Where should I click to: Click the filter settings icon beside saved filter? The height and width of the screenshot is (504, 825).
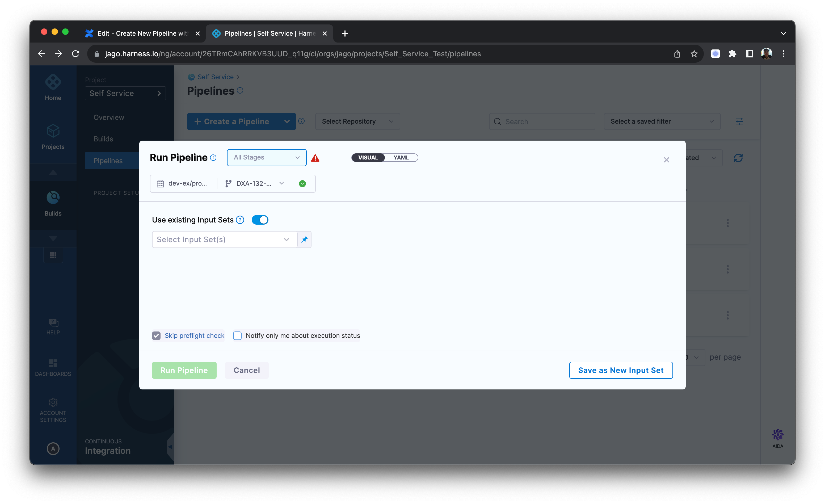click(x=739, y=121)
